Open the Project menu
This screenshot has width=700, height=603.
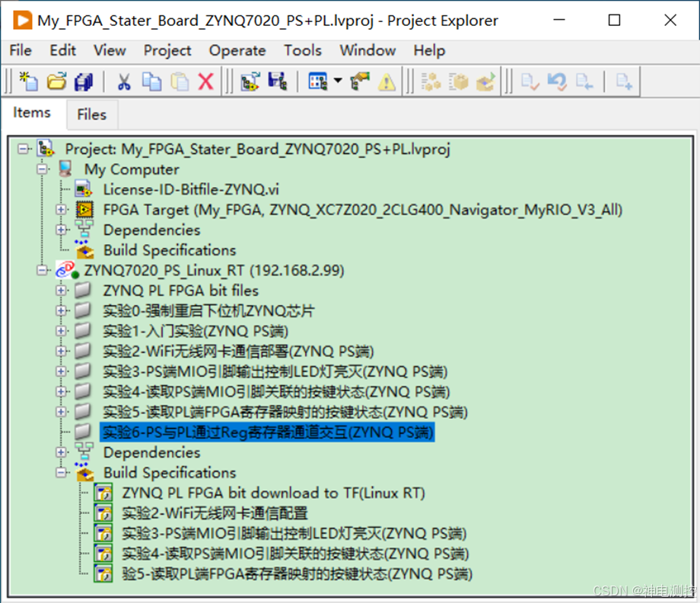167,50
